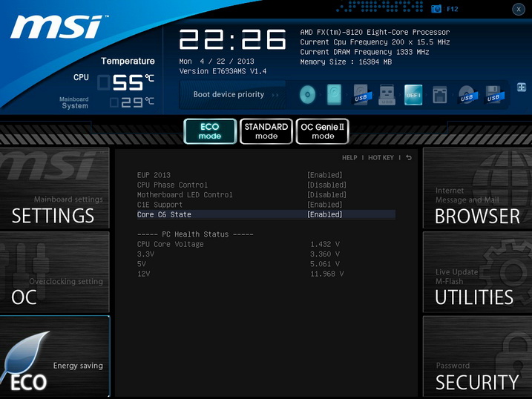Select the USB floppy boot device icon
This screenshot has width=532, height=399.
click(x=494, y=95)
